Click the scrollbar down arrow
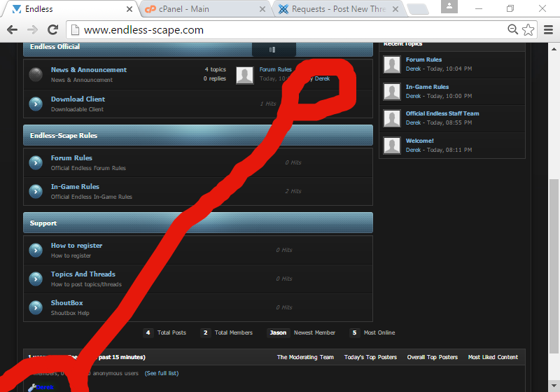This screenshot has height=392, width=560. tap(554, 386)
